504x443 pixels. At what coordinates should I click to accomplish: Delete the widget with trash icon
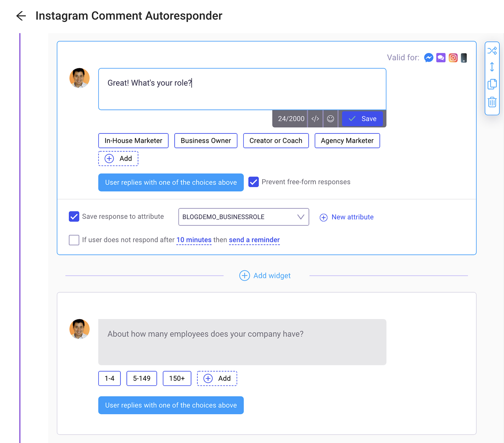[x=492, y=102]
